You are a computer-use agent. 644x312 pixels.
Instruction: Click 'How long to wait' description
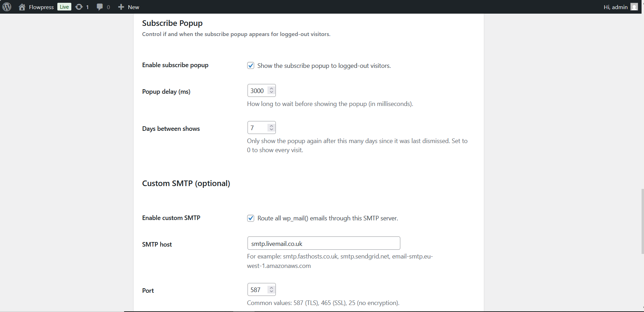[x=330, y=104]
